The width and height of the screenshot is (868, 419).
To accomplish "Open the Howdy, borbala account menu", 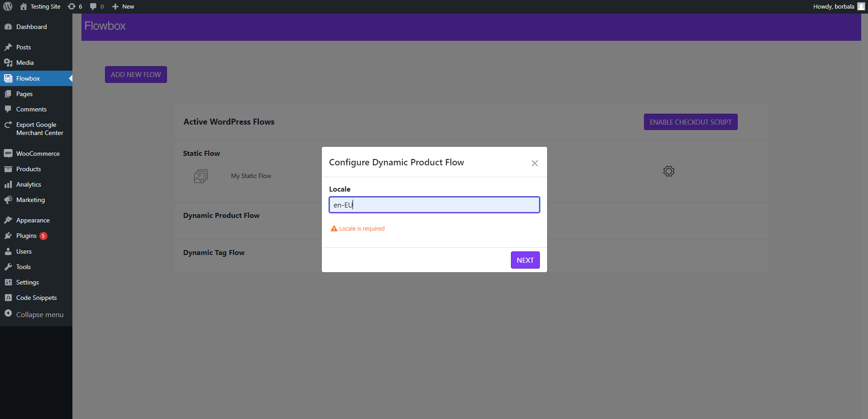I will 834,6.
